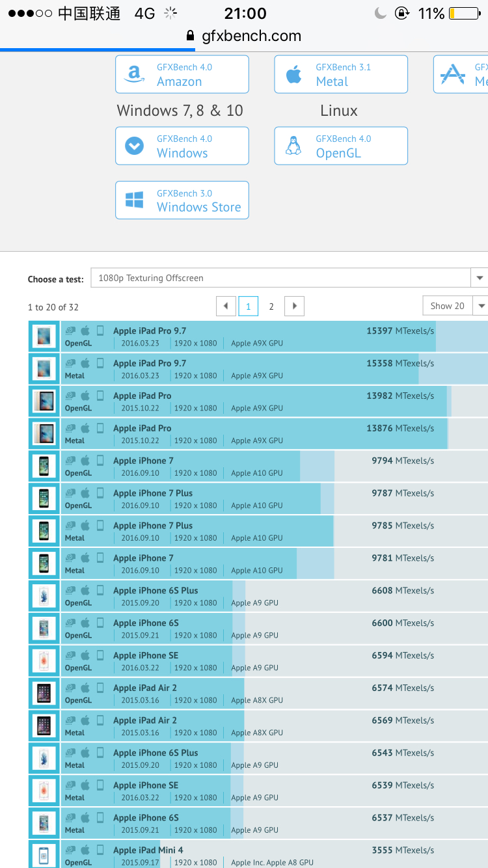Tap the Amazon logo icon
488x868 pixels.
(135, 74)
